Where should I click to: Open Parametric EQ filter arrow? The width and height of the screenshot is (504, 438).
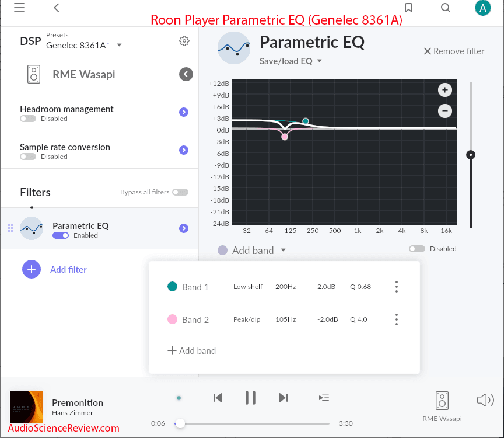pos(184,228)
